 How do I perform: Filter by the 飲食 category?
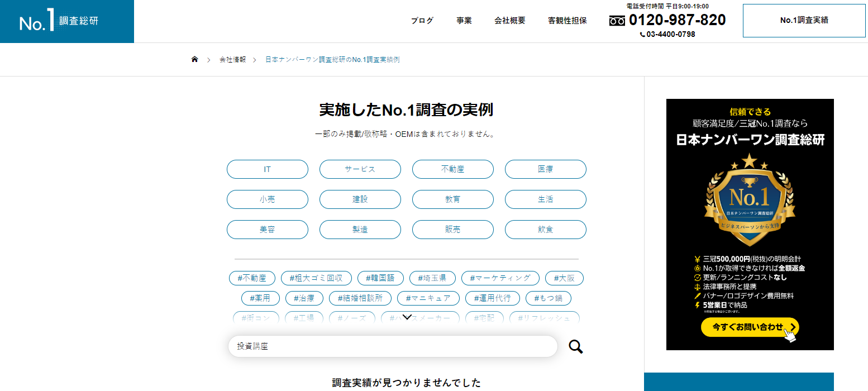545,230
